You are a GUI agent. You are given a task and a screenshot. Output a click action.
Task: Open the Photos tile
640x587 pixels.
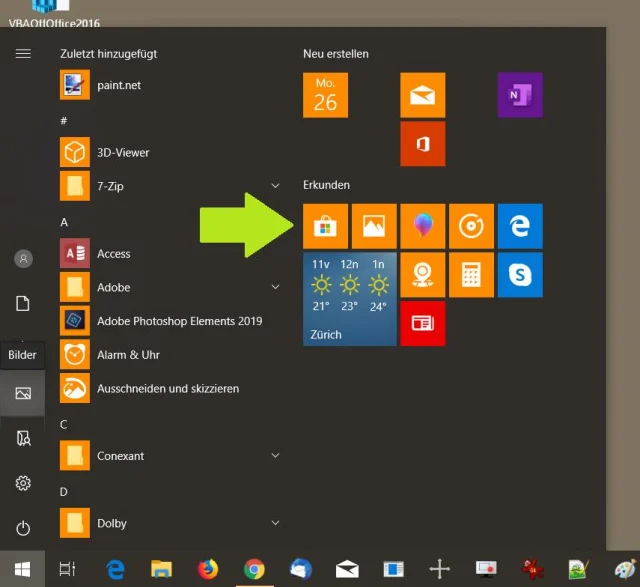(x=374, y=226)
